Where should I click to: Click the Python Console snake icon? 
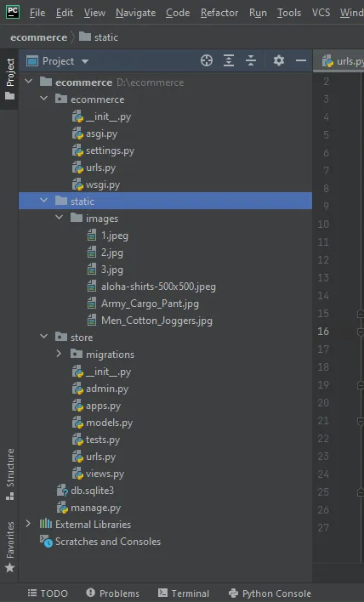tap(233, 593)
